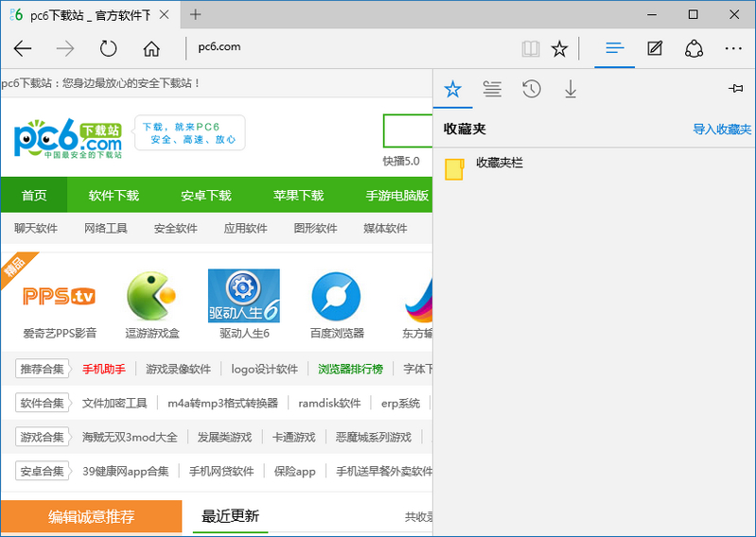Click the 导入收藏夹 link

722,130
